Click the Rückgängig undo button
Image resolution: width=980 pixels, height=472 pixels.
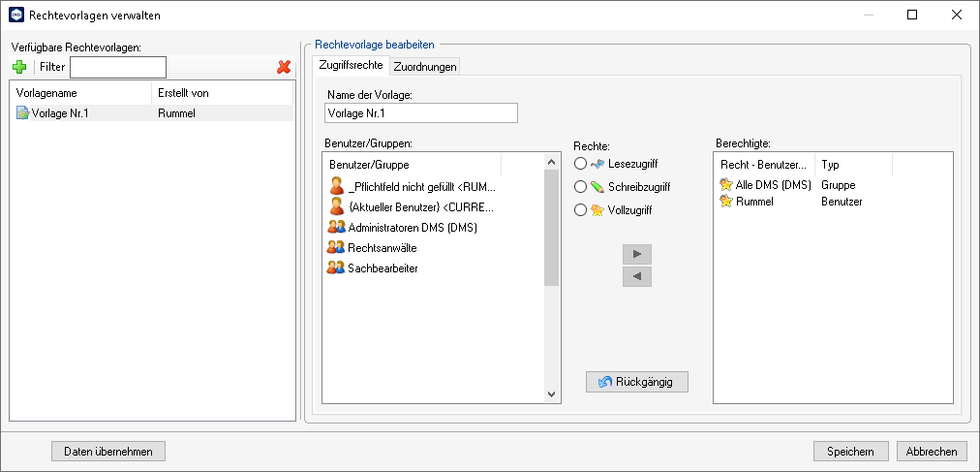click(637, 381)
